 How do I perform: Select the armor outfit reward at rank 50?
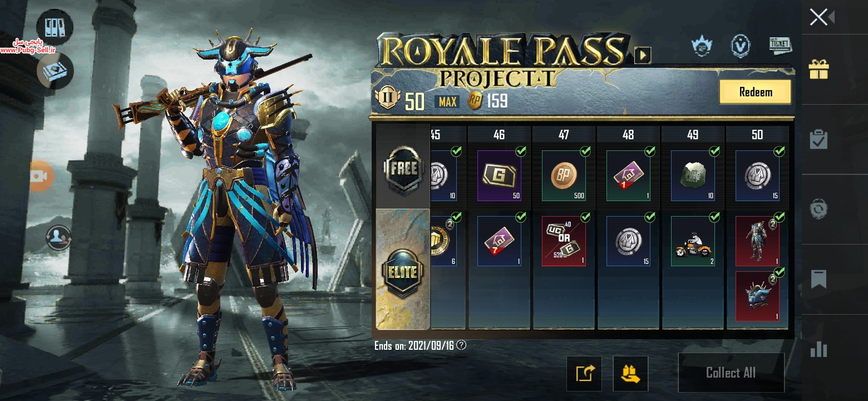point(757,241)
